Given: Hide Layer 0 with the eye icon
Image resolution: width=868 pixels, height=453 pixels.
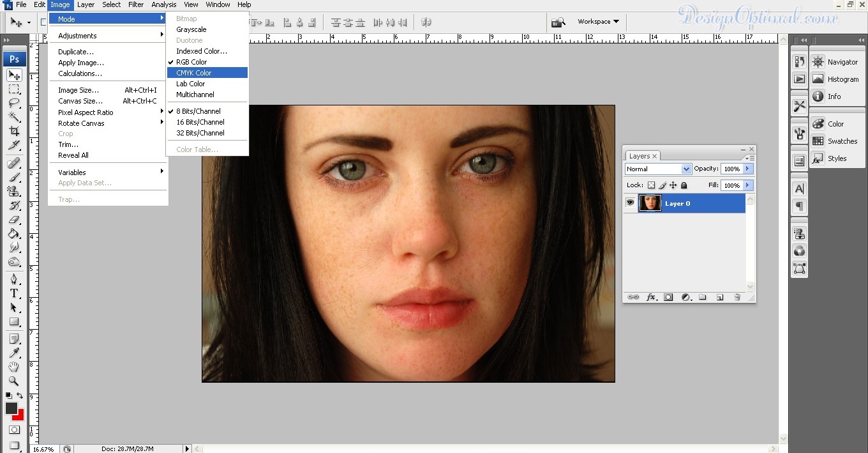Looking at the screenshot, I should pos(630,203).
